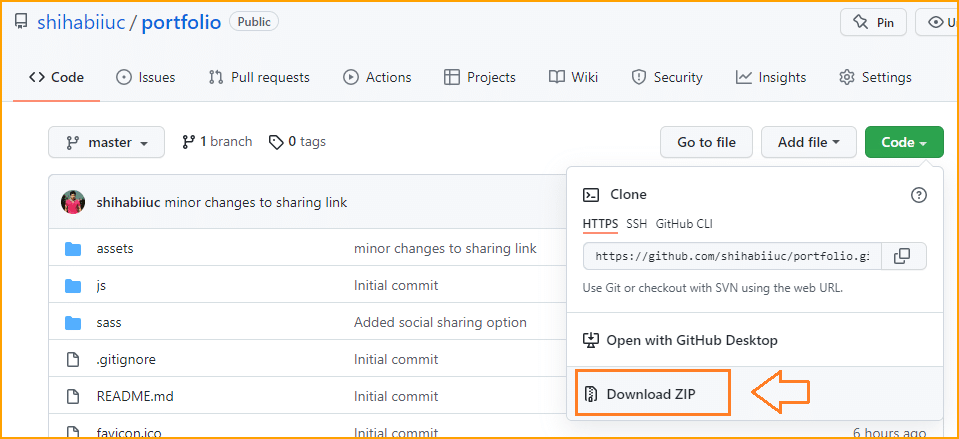Click the tag icon beside 0 tags
959x439 pixels.
[x=276, y=142]
